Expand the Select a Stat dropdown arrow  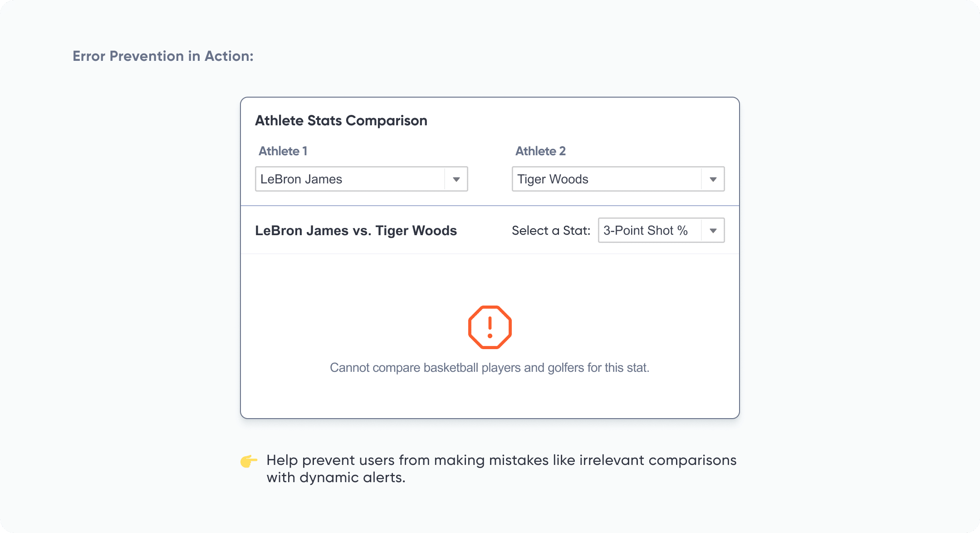click(x=713, y=231)
